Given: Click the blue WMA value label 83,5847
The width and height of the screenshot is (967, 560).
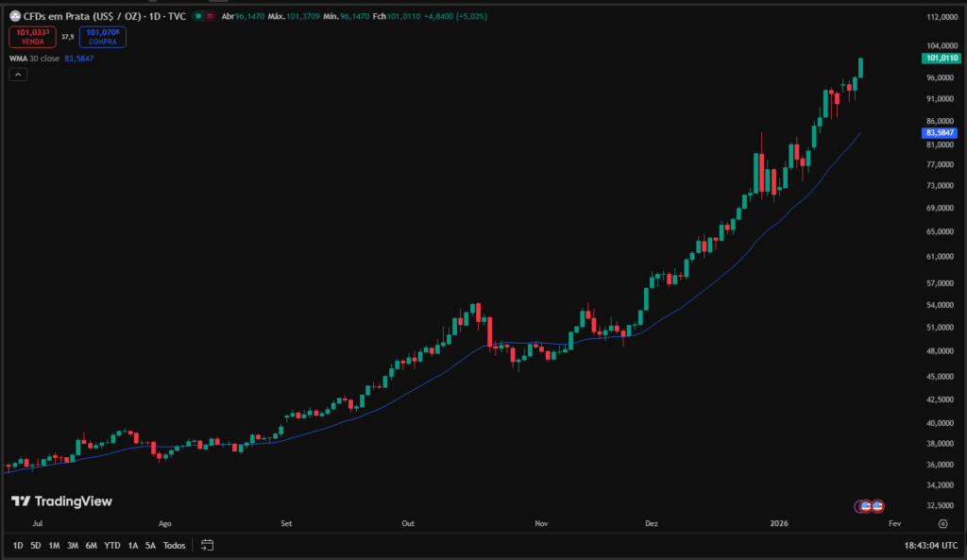Looking at the screenshot, I should coord(940,133).
